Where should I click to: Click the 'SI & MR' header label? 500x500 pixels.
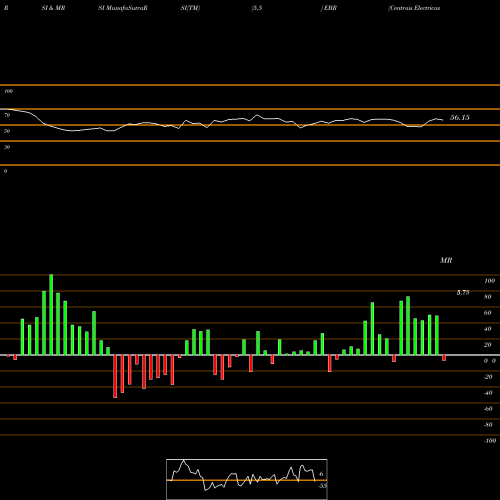[53, 8]
